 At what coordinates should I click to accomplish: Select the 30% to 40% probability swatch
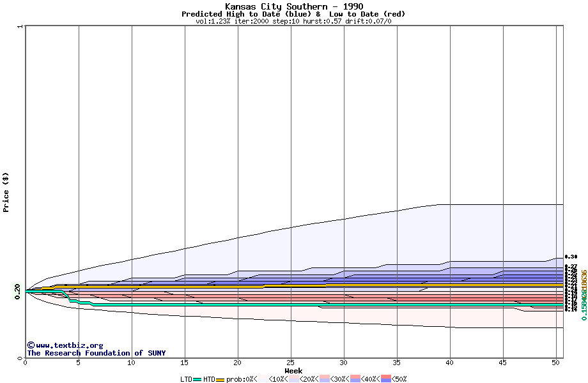point(355,379)
